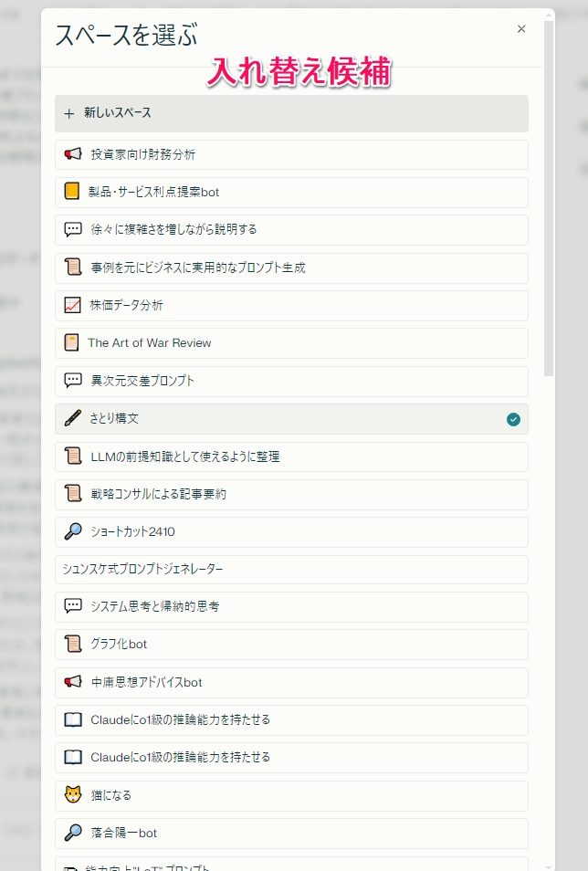Click the chart icon beside 株価データ分析
The height and width of the screenshot is (871, 588).
coord(73,305)
